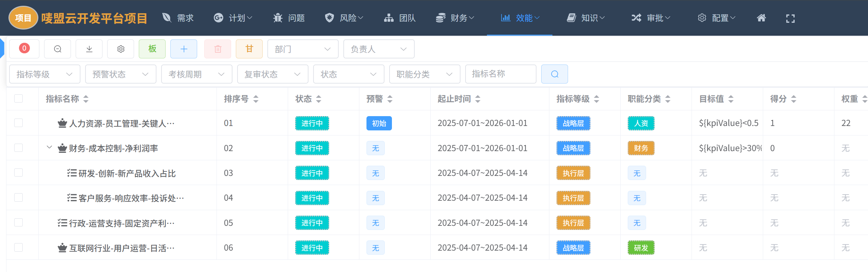Click the blue search magnifier button

point(554,74)
